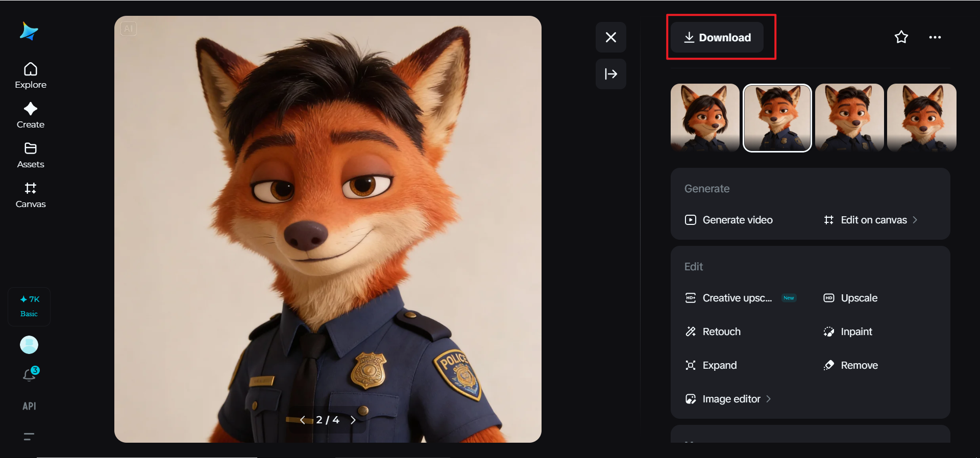Pick the Remove tool
This screenshot has width=980, height=458.
tap(851, 365)
